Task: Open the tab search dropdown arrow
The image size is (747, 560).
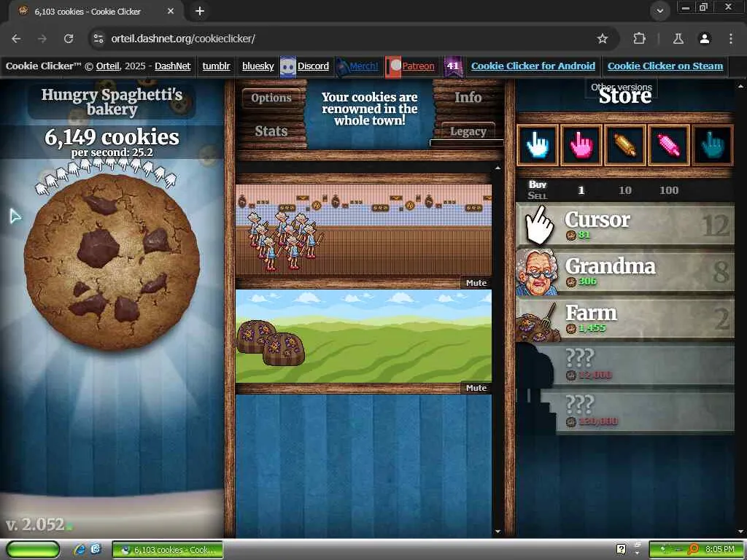Action: pyautogui.click(x=659, y=11)
